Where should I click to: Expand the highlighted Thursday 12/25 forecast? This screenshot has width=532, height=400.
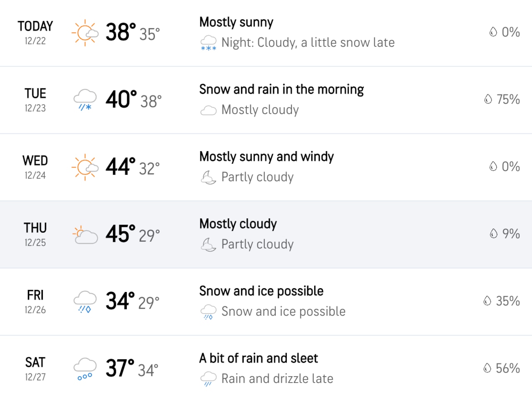coord(266,234)
